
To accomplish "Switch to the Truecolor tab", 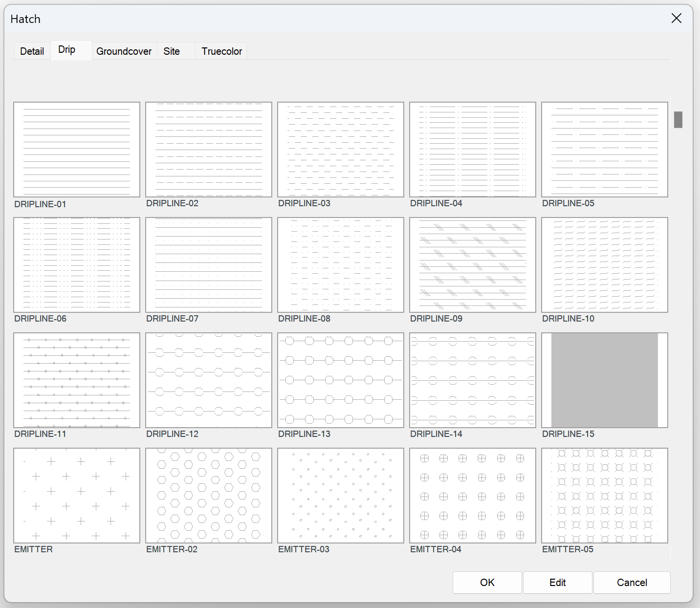I will [221, 51].
